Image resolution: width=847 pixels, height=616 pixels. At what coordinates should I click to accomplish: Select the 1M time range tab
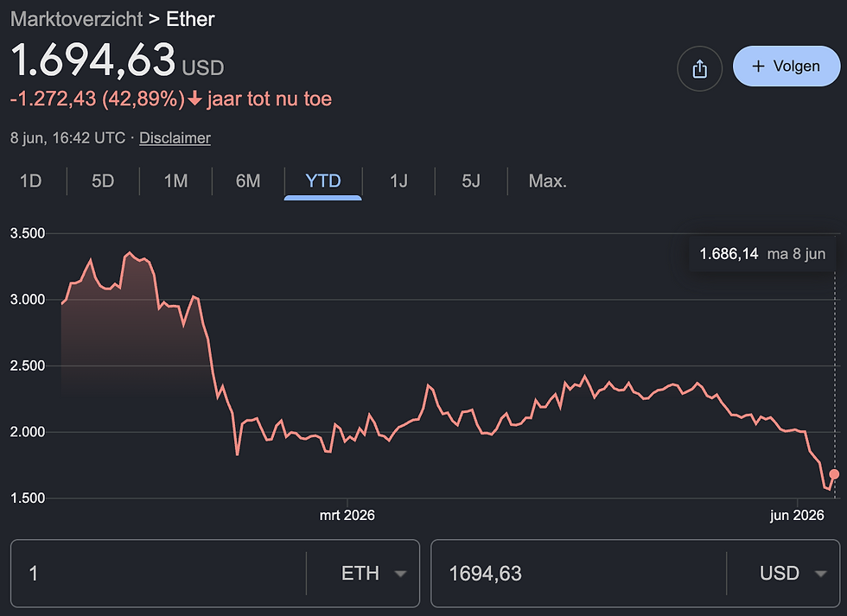[175, 181]
